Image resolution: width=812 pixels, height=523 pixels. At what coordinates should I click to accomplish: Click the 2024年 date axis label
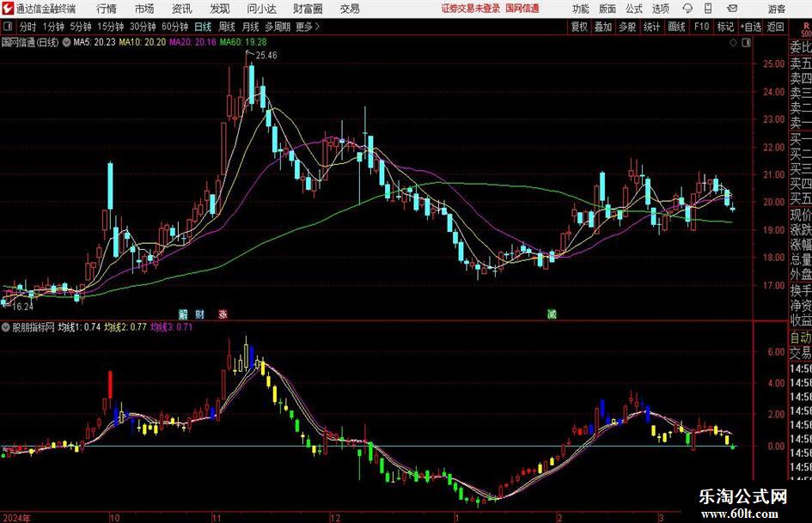16,517
